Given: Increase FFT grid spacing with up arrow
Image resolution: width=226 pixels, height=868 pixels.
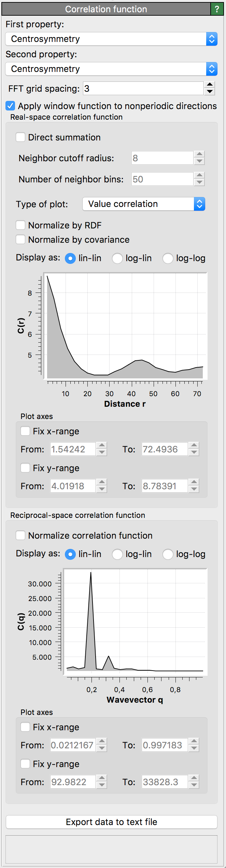Looking at the screenshot, I should click(210, 85).
